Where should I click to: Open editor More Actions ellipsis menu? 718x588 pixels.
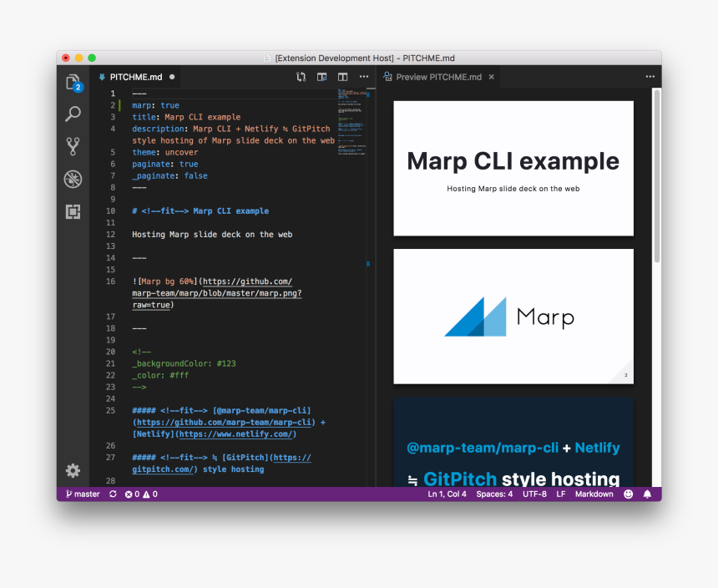[x=364, y=77]
